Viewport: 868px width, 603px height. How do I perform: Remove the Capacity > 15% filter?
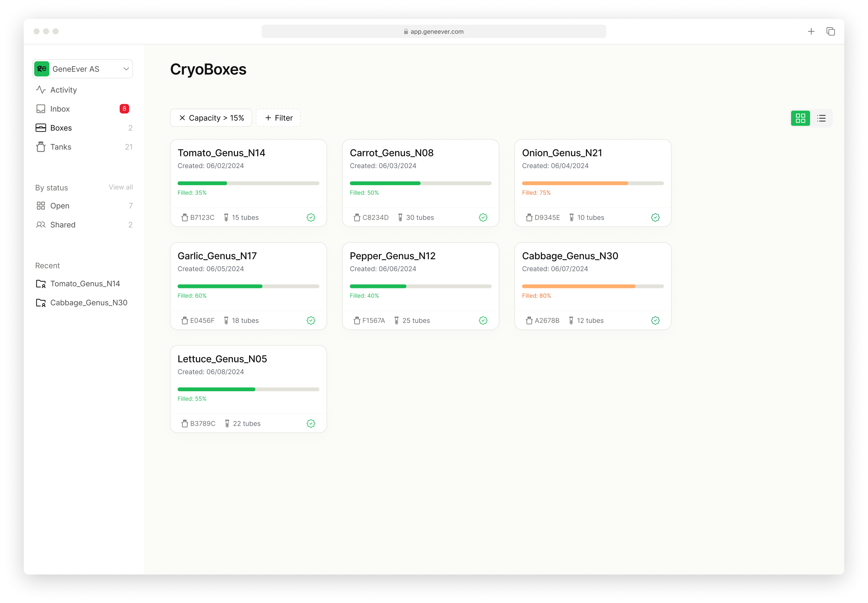coord(182,118)
